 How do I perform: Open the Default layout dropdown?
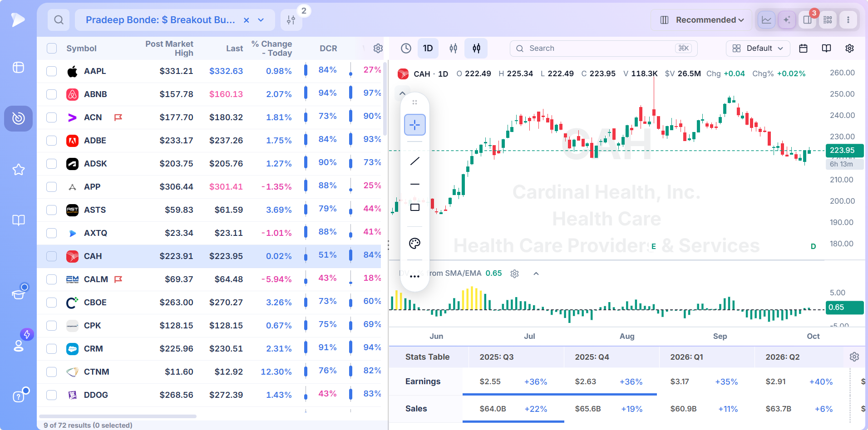click(758, 48)
